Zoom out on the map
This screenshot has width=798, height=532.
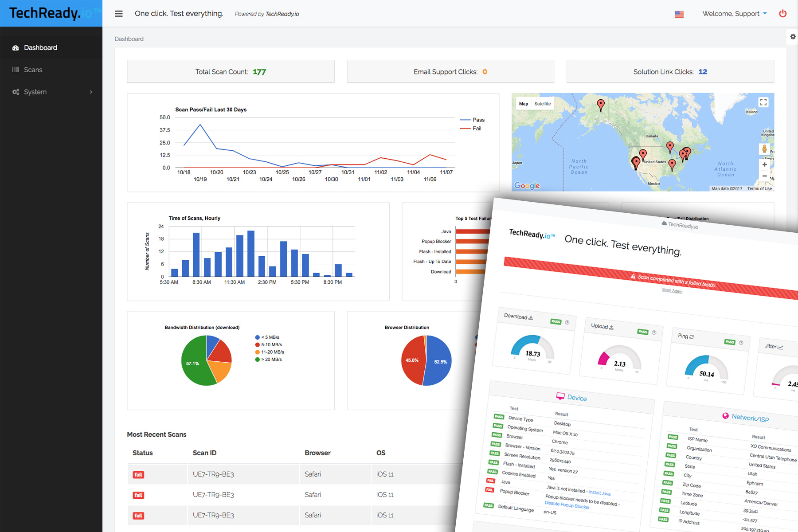tap(764, 176)
